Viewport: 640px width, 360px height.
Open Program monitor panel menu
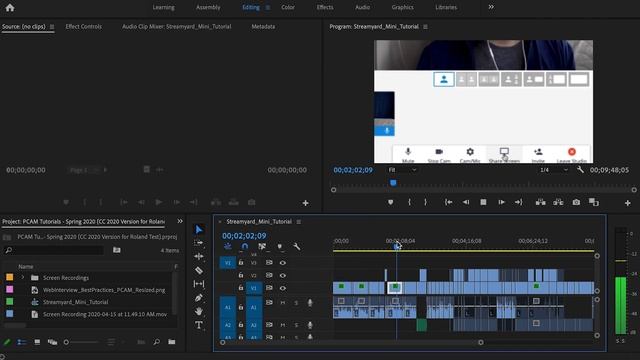[425, 27]
